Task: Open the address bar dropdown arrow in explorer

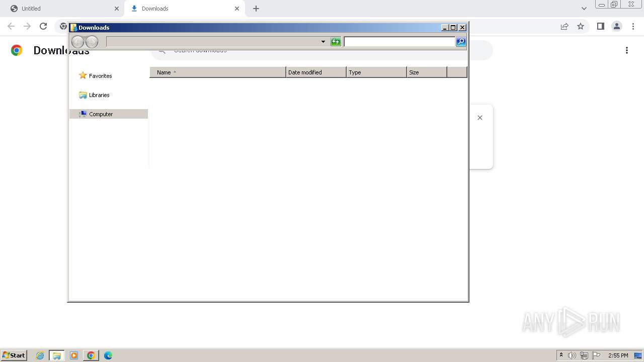Action: 323,42
